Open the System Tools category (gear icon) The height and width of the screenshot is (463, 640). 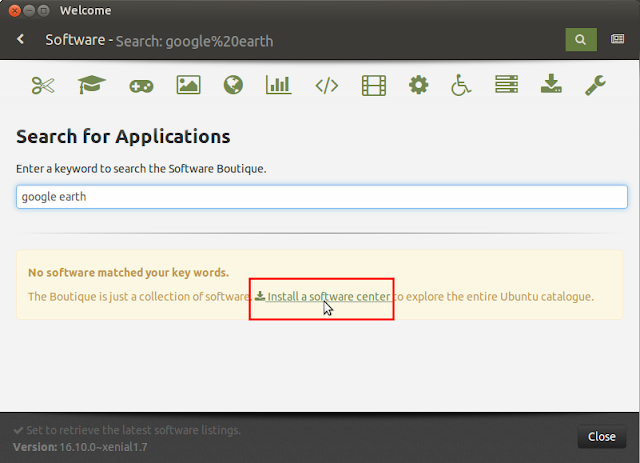(419, 85)
